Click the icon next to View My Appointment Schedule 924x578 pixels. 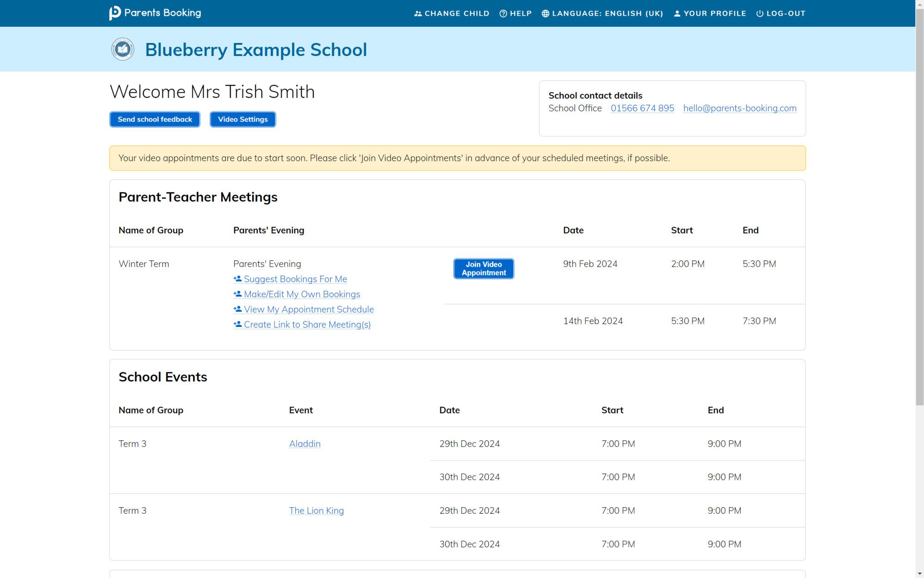point(237,308)
